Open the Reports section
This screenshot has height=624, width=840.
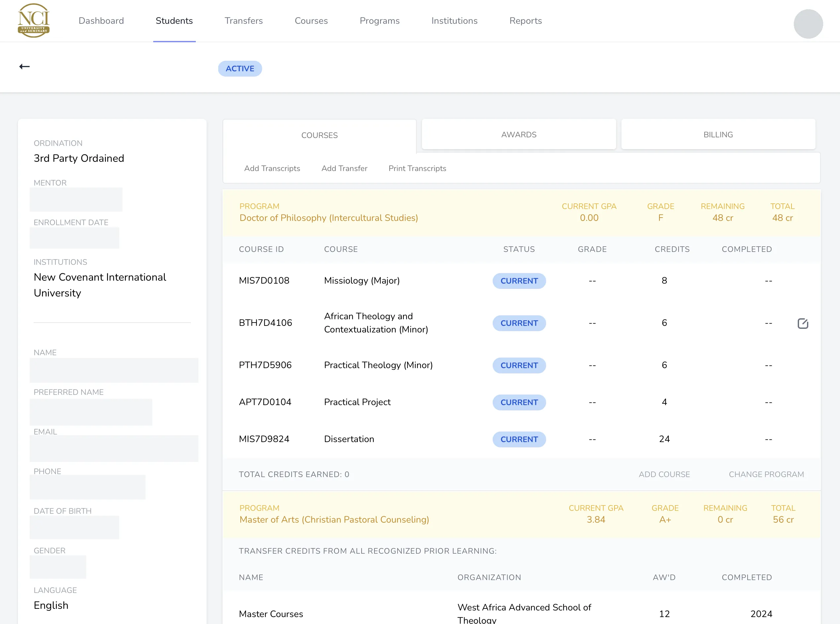pos(525,21)
